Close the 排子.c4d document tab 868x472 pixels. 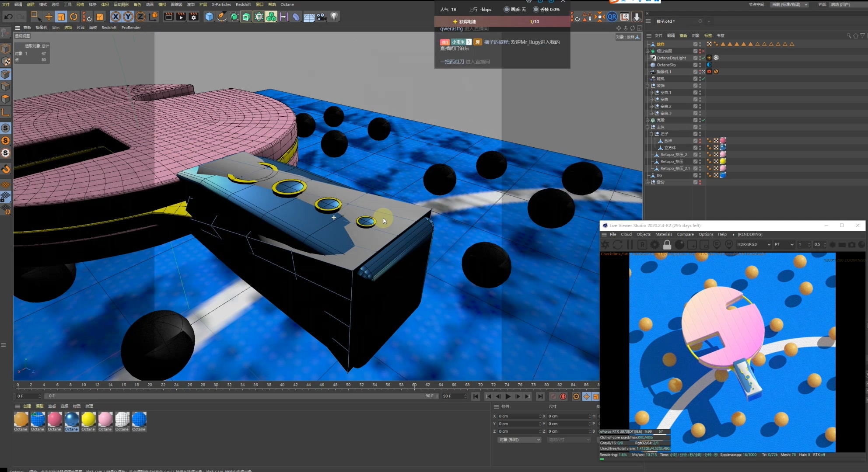(x=700, y=21)
